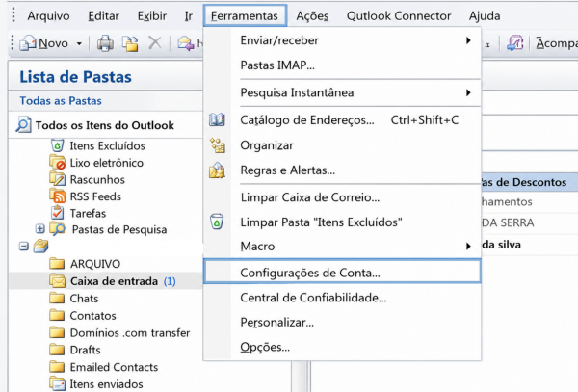Choose Catálogo de Endereços... from menu
This screenshot has width=578, height=392.
342,119
